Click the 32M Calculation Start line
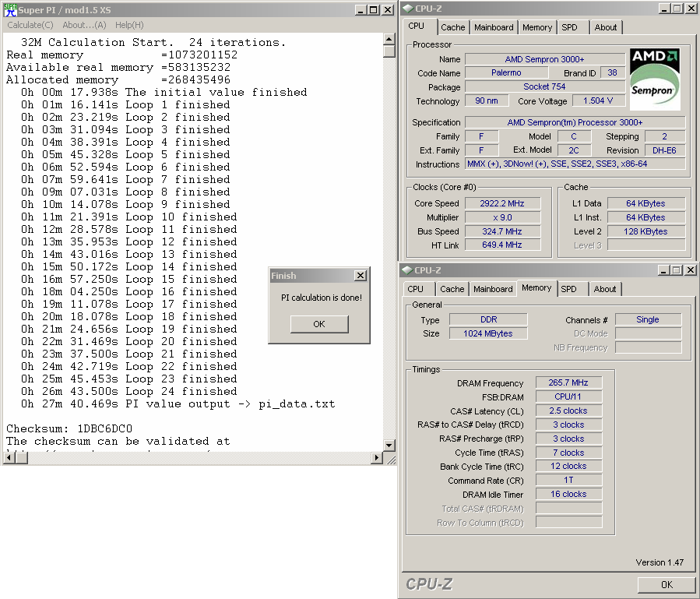Screen dimensions: 700x599 (153, 42)
